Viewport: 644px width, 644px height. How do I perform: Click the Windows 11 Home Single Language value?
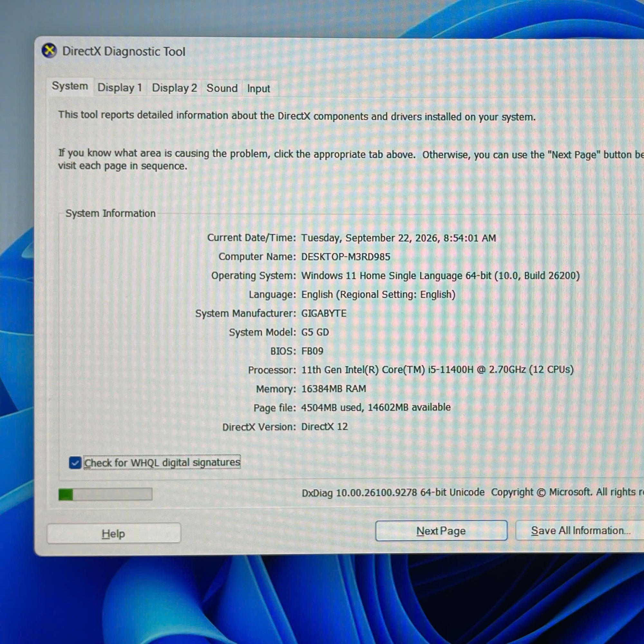pos(440,276)
